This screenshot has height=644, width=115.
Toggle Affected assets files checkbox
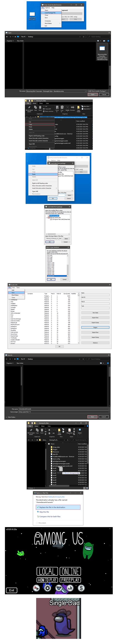[x=49, y=217]
